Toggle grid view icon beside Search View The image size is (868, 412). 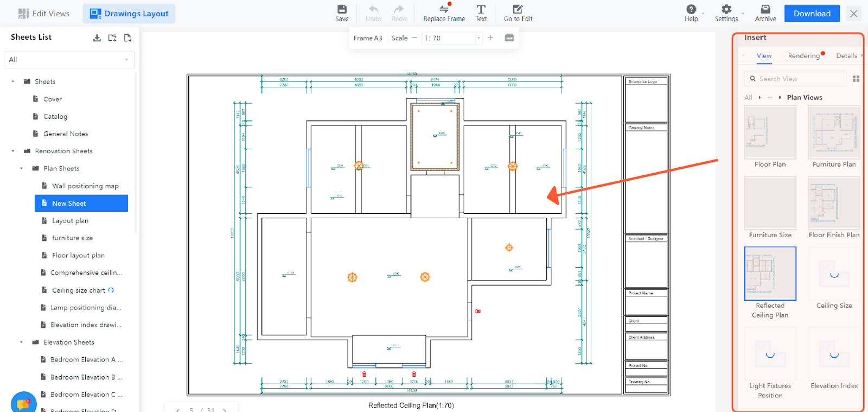(x=856, y=79)
